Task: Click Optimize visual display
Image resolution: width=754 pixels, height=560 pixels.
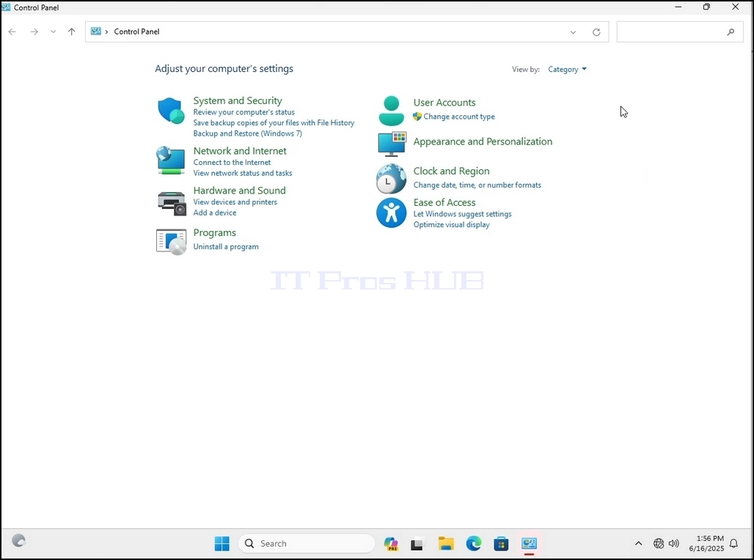Action: click(x=452, y=224)
